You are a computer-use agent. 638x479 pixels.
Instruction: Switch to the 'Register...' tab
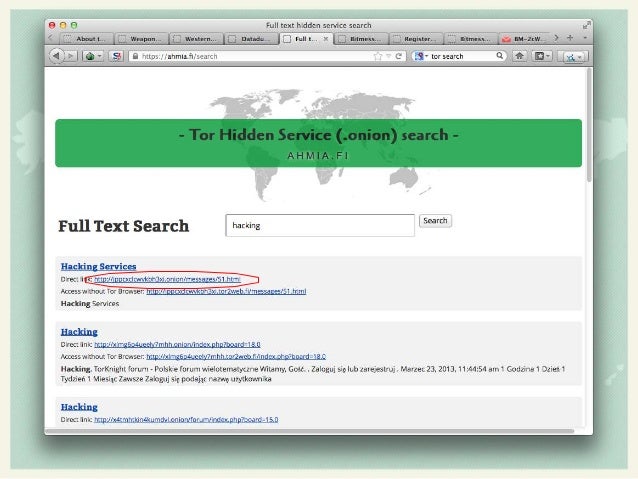[415, 39]
